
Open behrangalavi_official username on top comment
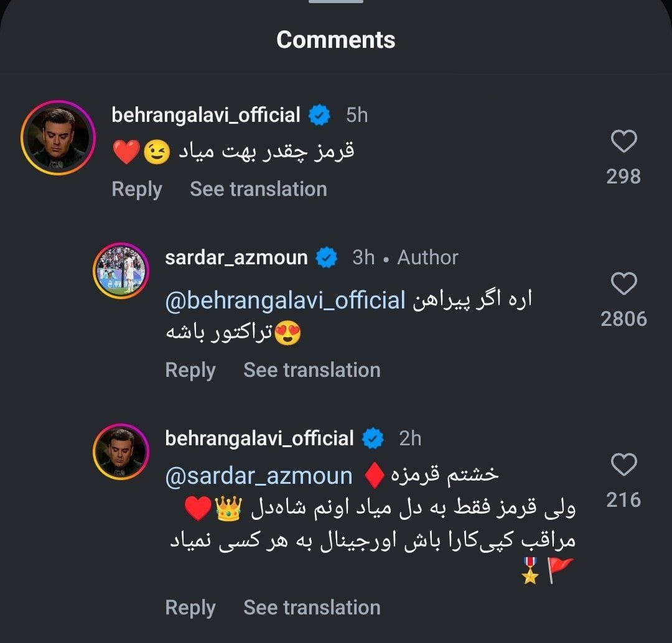206,115
